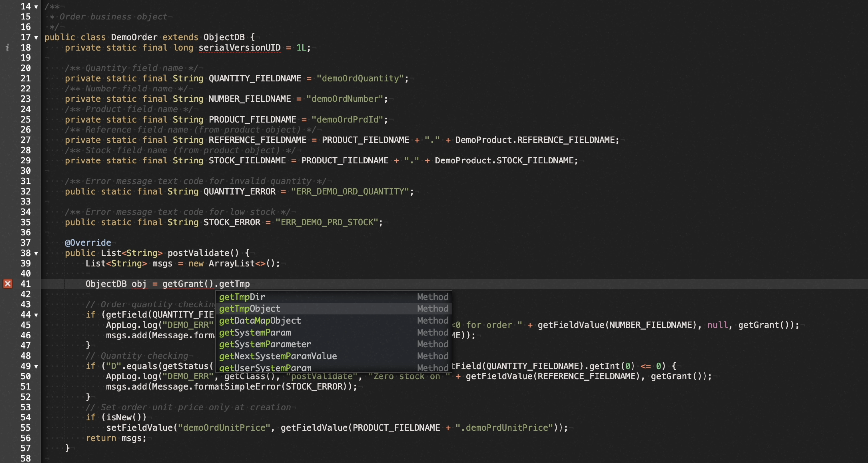Collapse the if block fold arrow at line 49
868x463 pixels.
(x=36, y=366)
